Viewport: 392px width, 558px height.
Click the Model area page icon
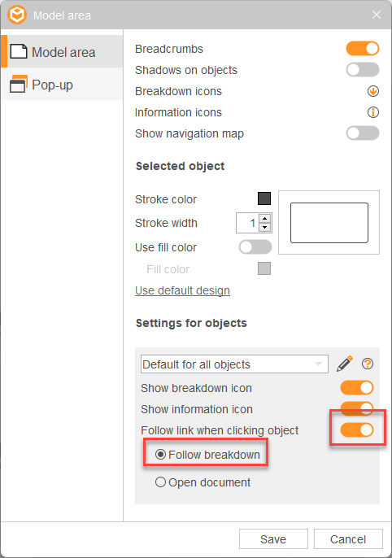(19, 51)
